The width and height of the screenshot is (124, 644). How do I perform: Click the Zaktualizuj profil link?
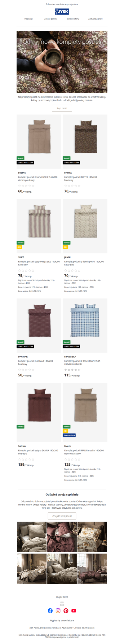point(95,19)
